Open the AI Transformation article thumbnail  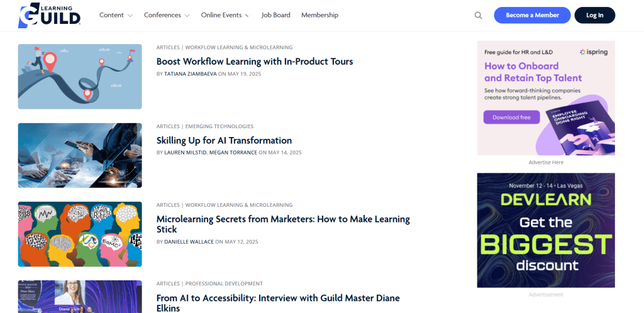tap(80, 155)
